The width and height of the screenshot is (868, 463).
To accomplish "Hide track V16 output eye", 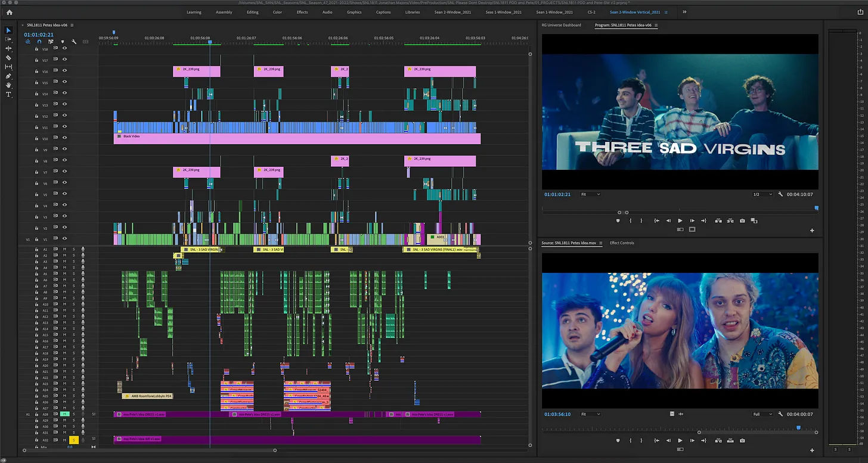I will [x=64, y=70].
